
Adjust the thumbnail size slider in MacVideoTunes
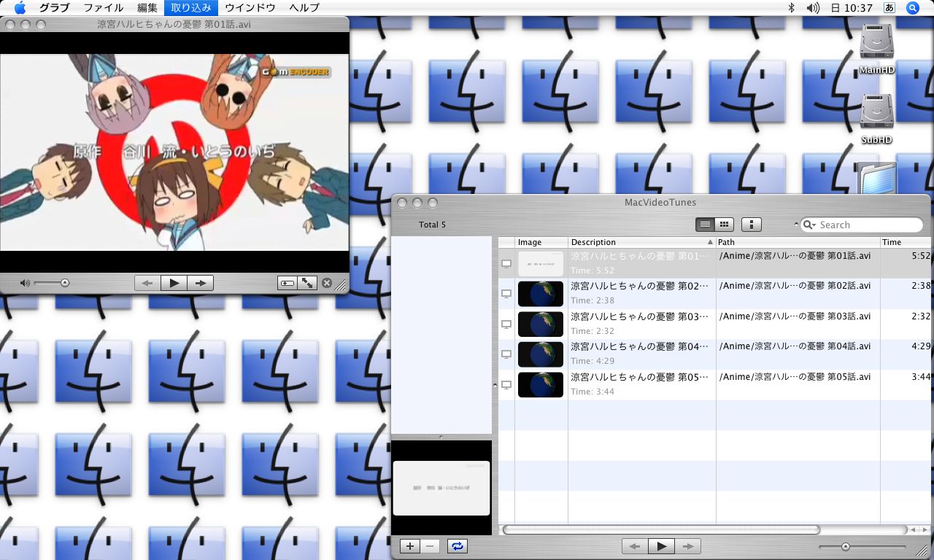(846, 547)
